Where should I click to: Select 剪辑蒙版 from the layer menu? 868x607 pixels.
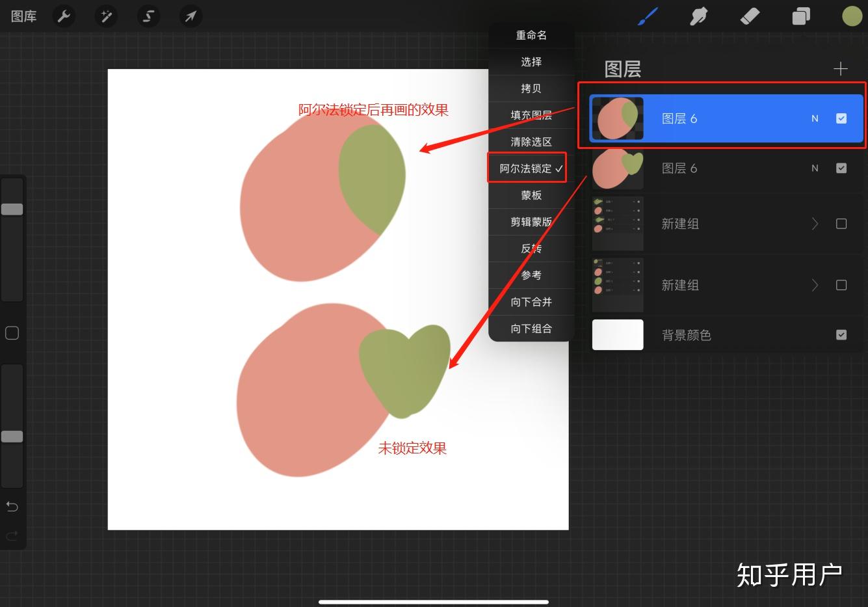pyautogui.click(x=531, y=221)
